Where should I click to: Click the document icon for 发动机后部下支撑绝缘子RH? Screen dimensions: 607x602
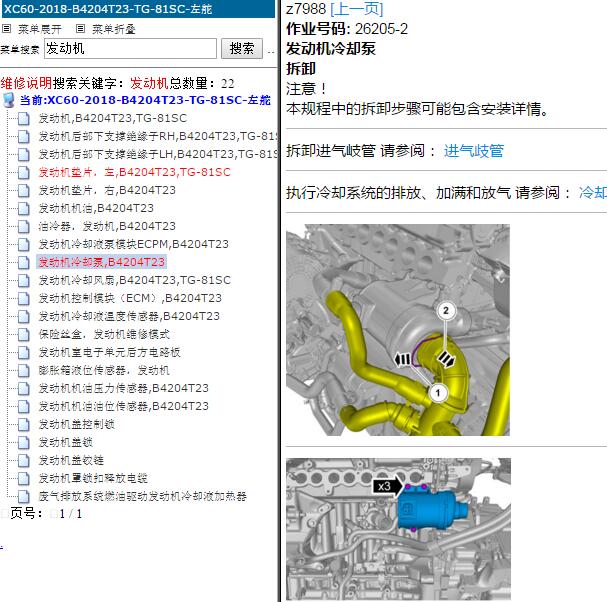24,136
